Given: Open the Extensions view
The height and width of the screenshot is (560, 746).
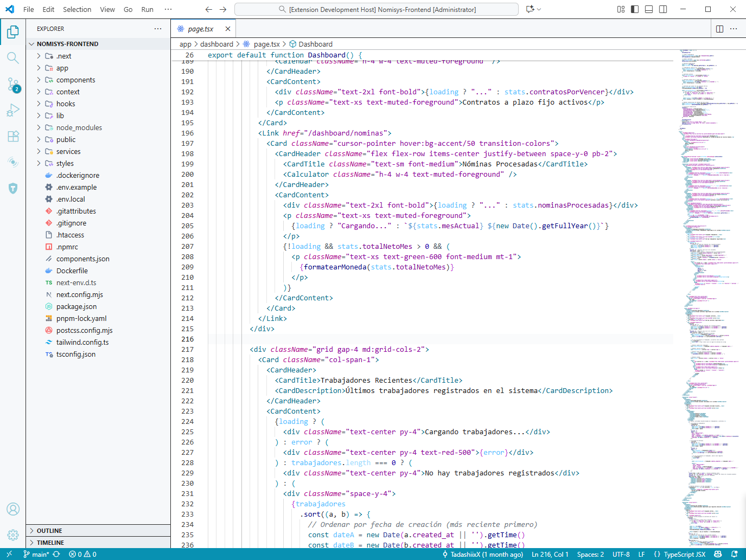Looking at the screenshot, I should click(13, 136).
